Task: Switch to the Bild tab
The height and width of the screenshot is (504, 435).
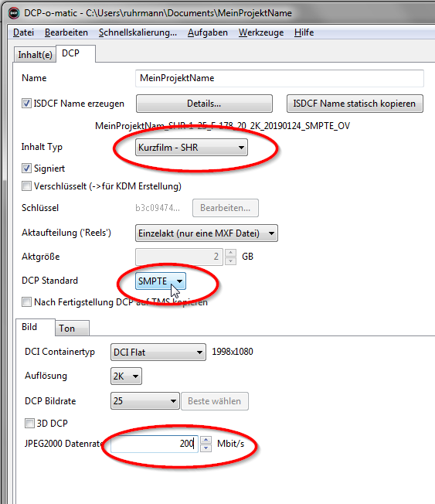Action: tap(36, 327)
